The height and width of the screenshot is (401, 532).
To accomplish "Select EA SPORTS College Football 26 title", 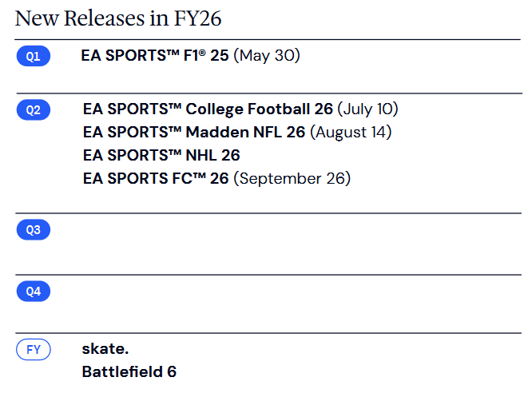I will click(208, 109).
